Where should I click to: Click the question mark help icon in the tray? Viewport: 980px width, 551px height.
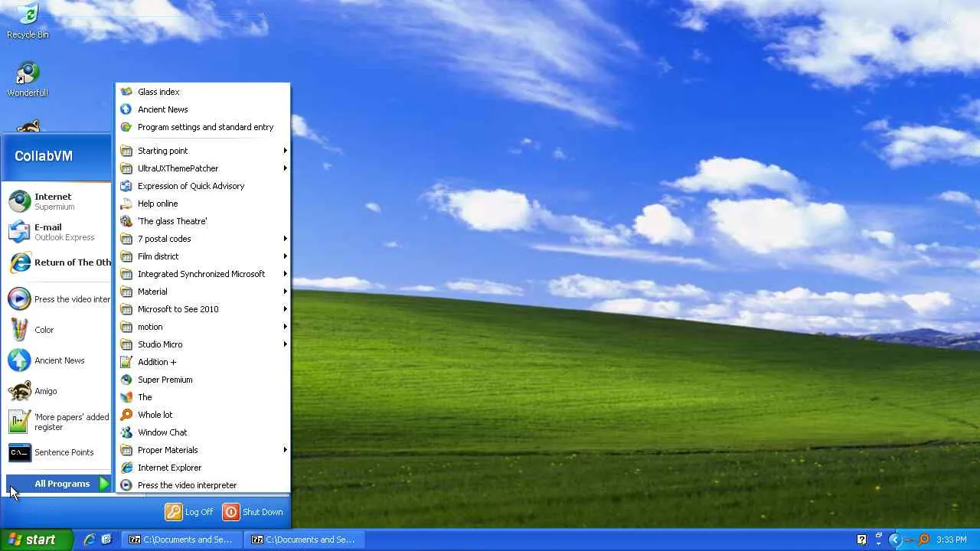861,540
